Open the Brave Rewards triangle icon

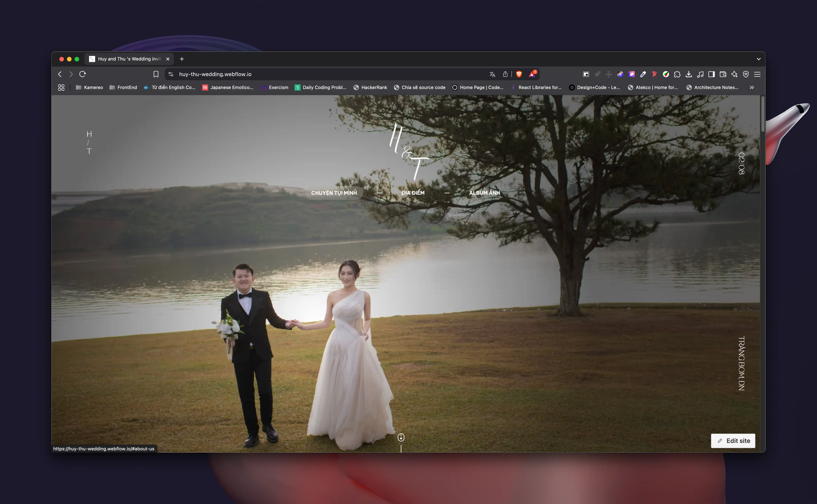532,74
